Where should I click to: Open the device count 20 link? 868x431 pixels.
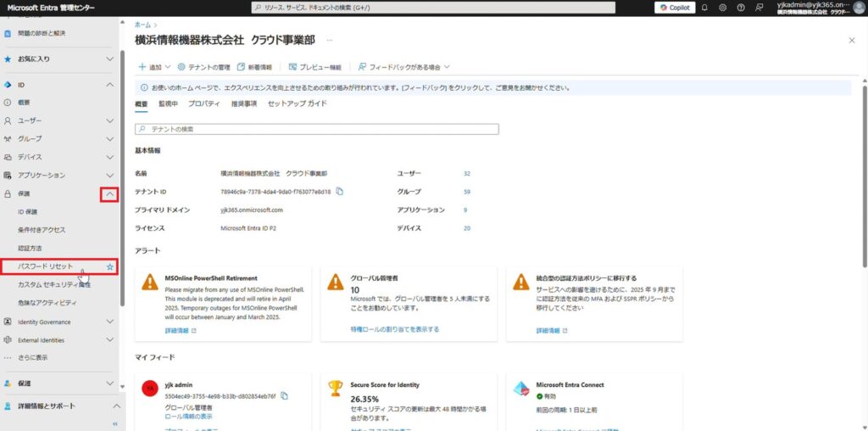tap(467, 228)
